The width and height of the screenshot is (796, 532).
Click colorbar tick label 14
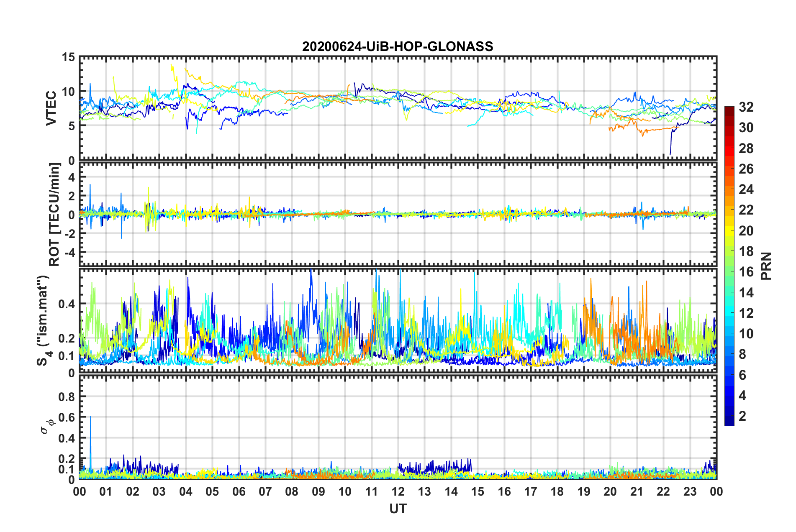(746, 292)
